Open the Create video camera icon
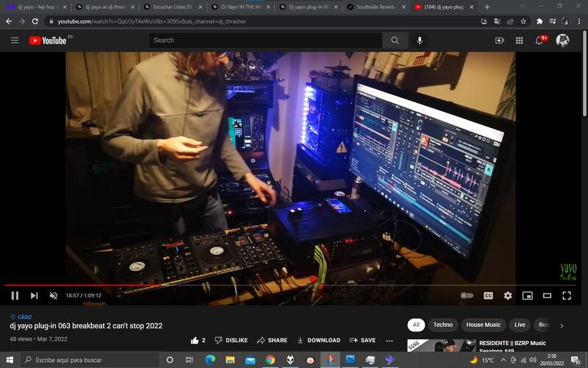Image resolution: width=588 pixels, height=368 pixels. point(500,40)
